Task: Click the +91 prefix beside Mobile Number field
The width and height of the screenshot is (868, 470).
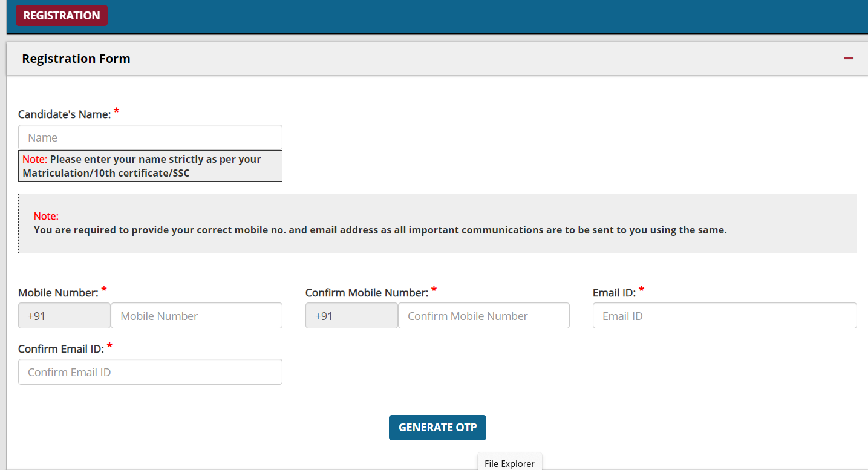Action: [64, 316]
